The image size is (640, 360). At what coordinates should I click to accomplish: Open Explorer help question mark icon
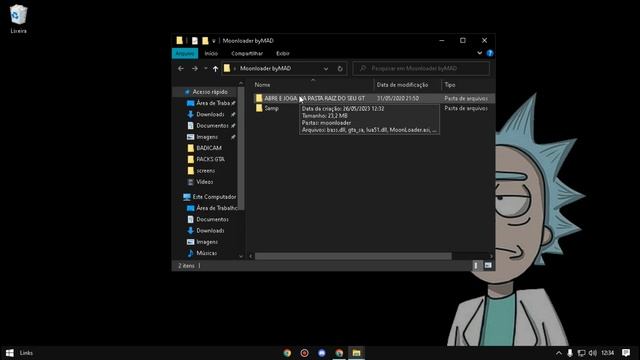[490, 53]
